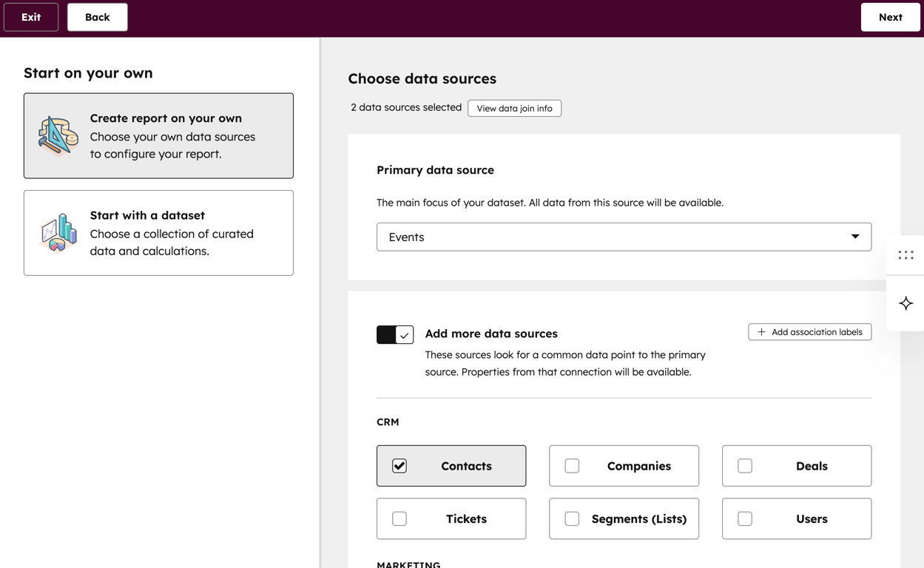This screenshot has height=568, width=924.
Task: Go Back to the previous step
Action: (x=97, y=17)
